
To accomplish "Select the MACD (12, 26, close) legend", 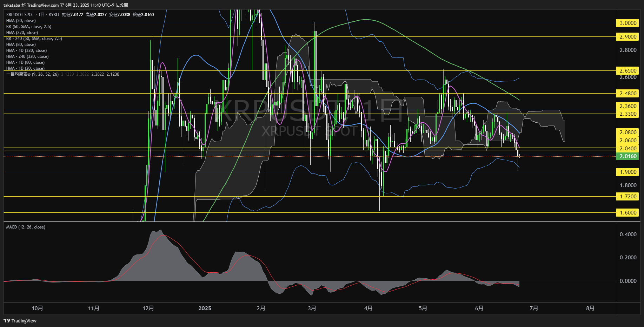I will tap(26, 227).
